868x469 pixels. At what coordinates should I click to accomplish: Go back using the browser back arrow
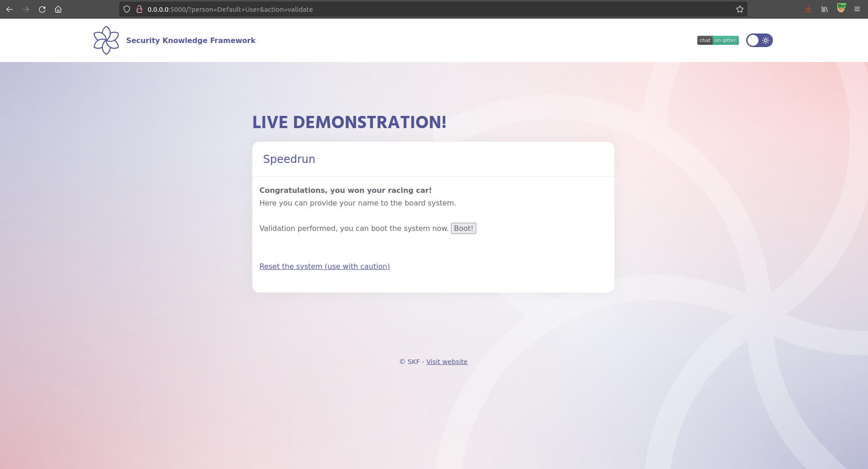pyautogui.click(x=10, y=9)
